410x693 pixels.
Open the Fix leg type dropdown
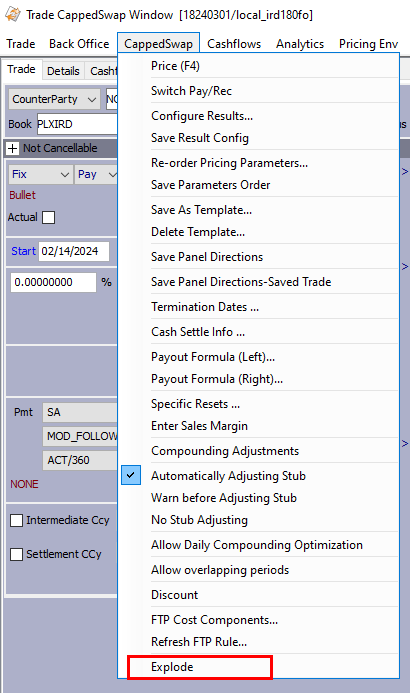40,174
